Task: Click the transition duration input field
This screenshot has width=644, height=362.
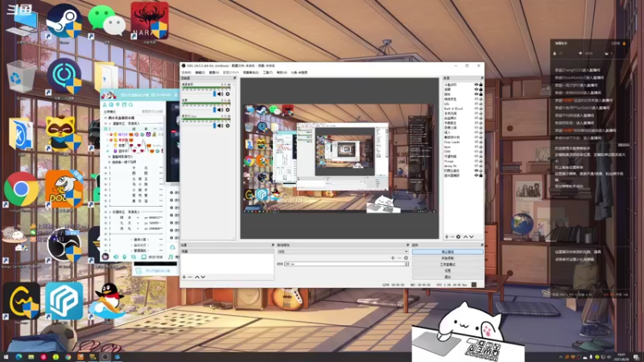Action: click(345, 264)
